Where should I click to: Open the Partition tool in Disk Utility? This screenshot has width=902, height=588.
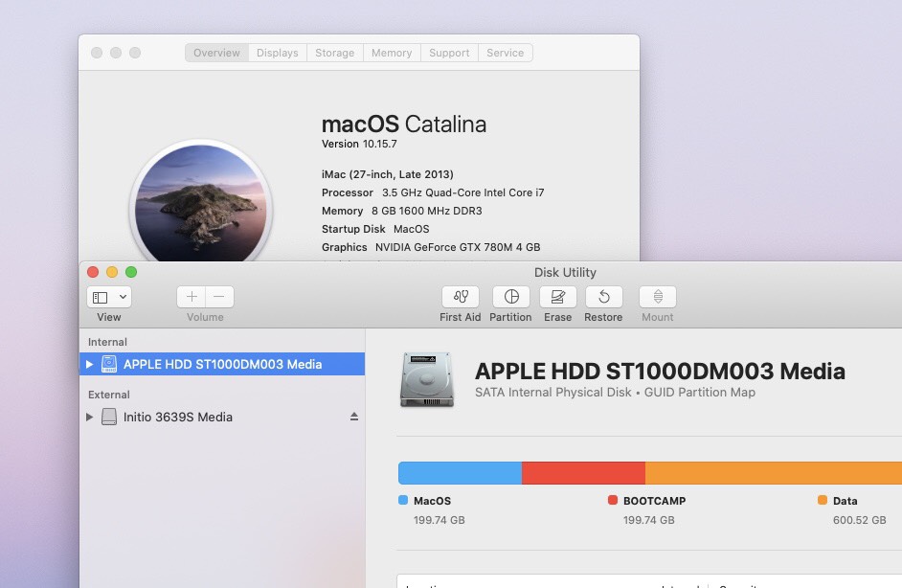click(x=510, y=297)
